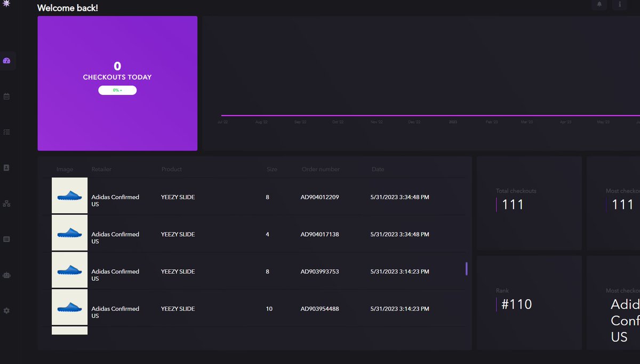640x364 pixels.
Task: Click the Retailer column header
Action: [x=101, y=169]
